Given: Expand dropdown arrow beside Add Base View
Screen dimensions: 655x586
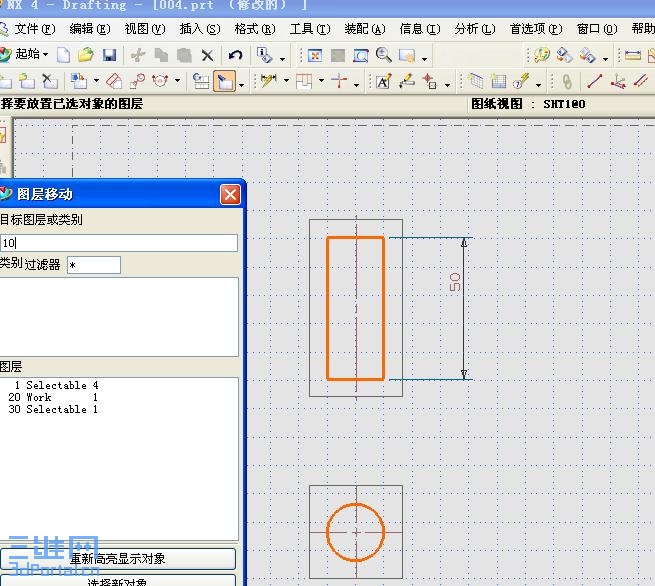Looking at the screenshot, I should (96, 80).
